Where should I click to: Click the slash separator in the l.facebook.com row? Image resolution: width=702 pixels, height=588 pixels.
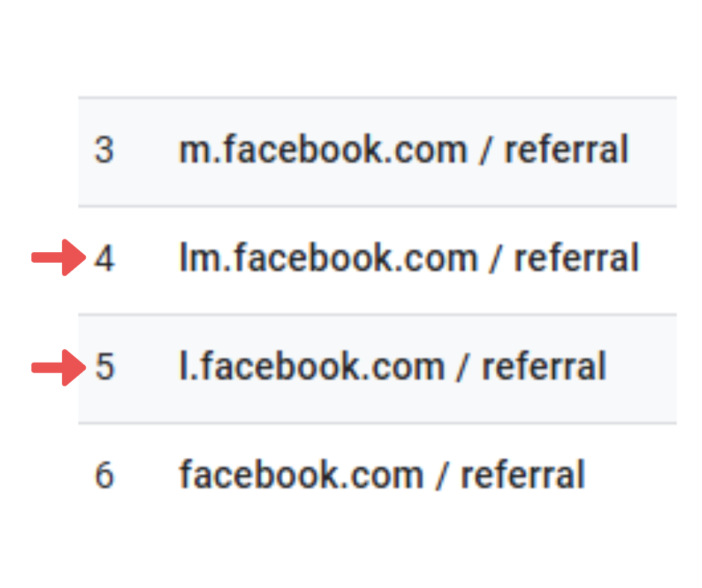tap(462, 367)
